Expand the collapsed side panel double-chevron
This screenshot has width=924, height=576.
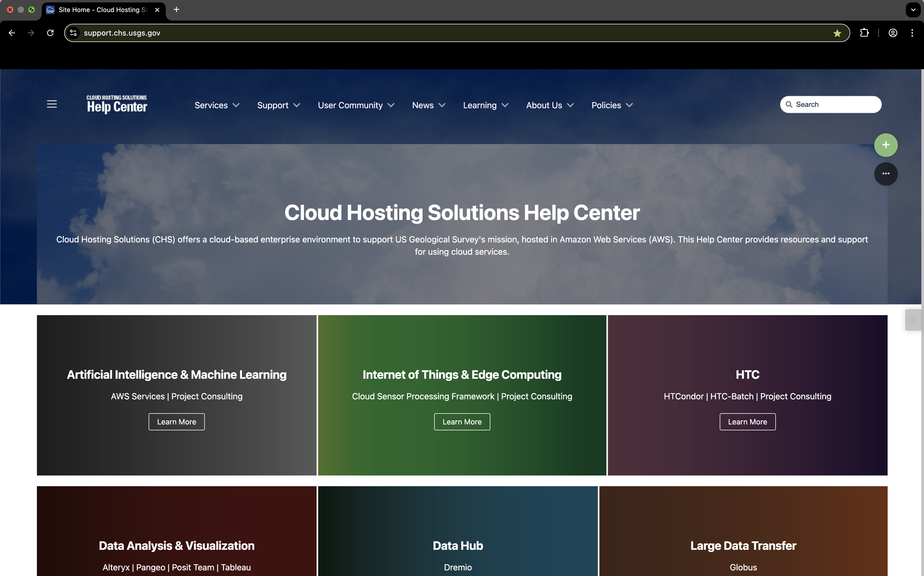(x=913, y=320)
